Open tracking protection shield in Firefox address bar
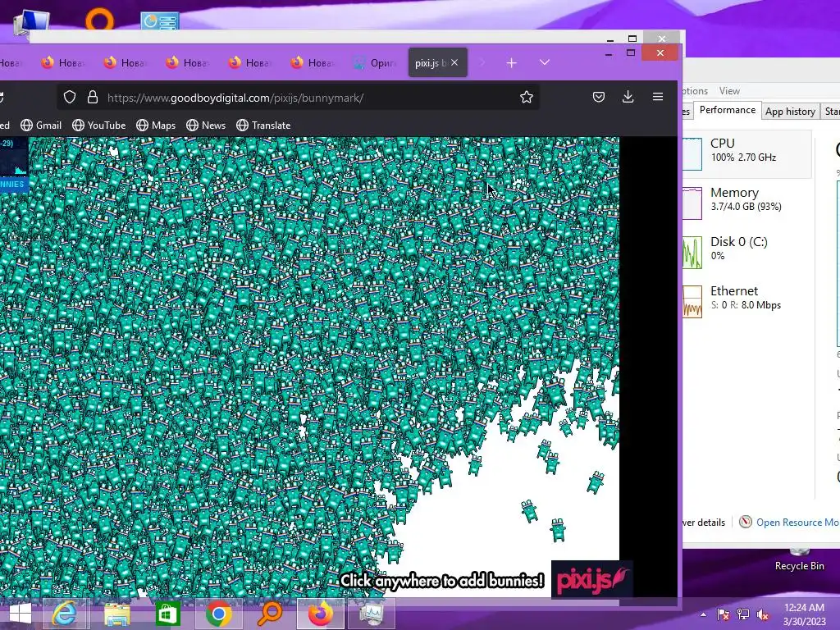The width and height of the screenshot is (840, 630). (70, 97)
